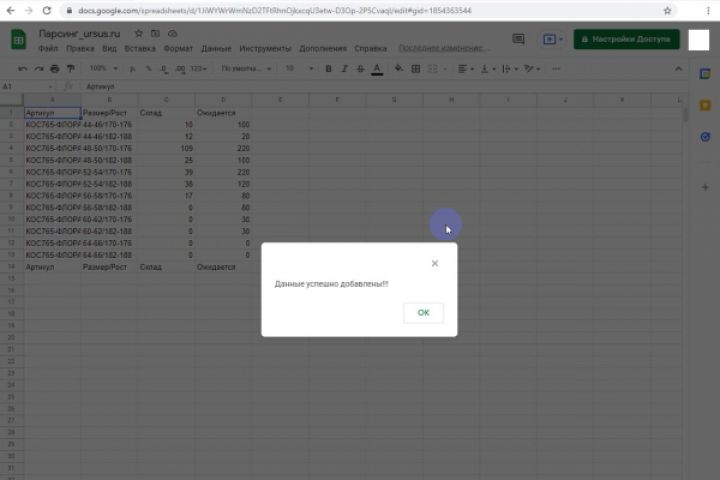The height and width of the screenshot is (480, 720).
Task: Apply percent format
Action: point(149,69)
